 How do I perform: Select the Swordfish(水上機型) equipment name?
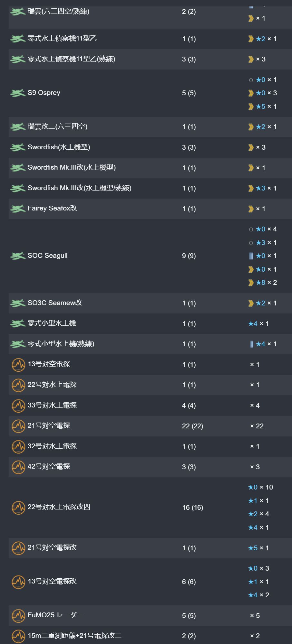click(x=59, y=147)
